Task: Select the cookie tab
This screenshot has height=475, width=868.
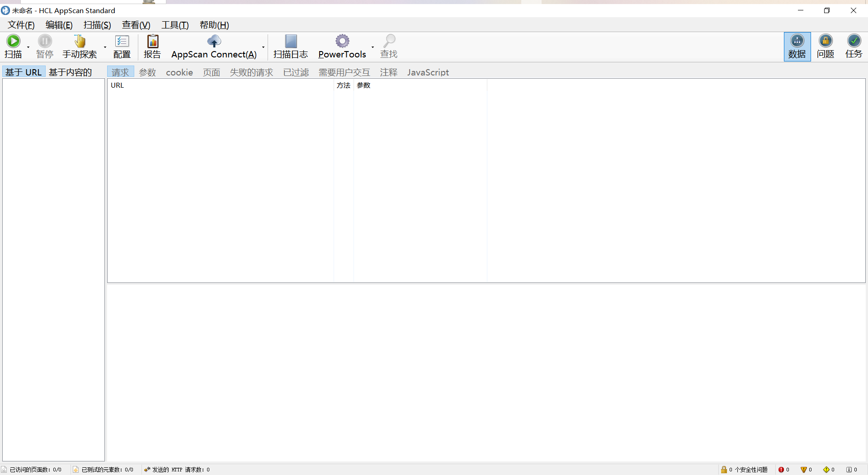Action: (x=179, y=72)
